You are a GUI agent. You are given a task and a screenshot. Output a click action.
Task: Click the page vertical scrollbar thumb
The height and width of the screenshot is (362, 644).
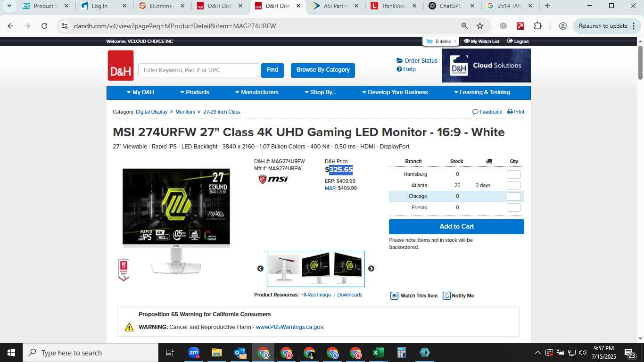[641, 63]
